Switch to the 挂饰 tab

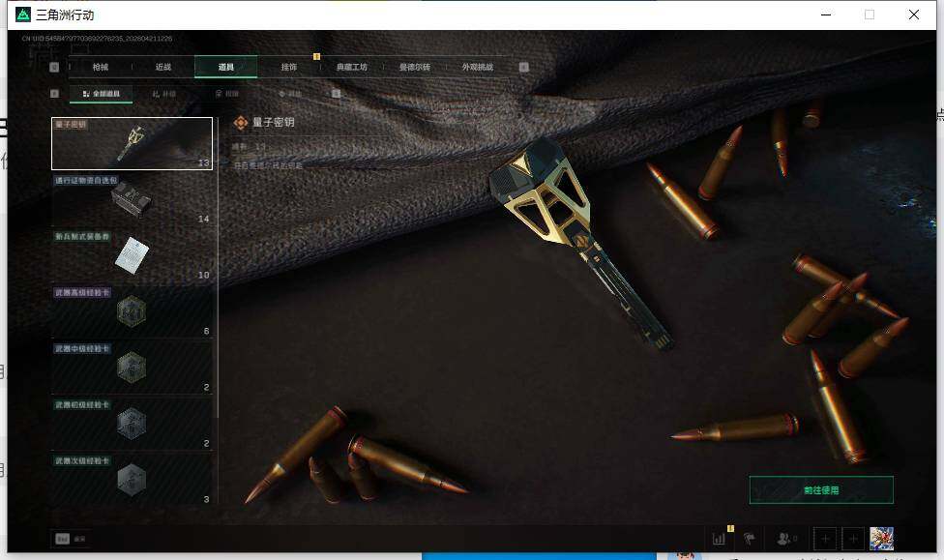(x=289, y=67)
